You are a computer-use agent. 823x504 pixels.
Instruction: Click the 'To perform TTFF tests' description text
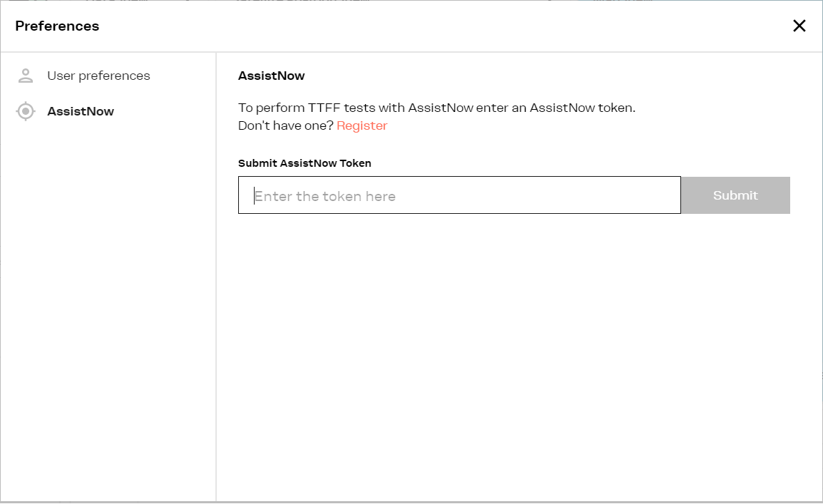436,108
